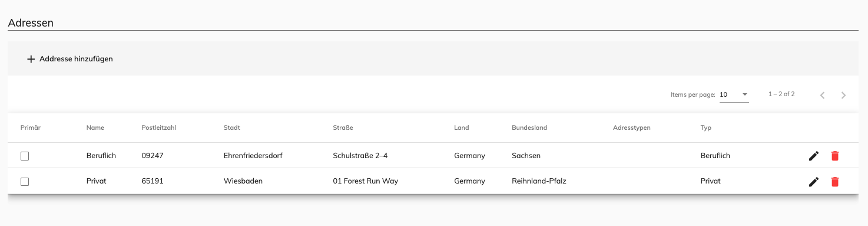Click Addresse hinzufügen button

pos(70,59)
